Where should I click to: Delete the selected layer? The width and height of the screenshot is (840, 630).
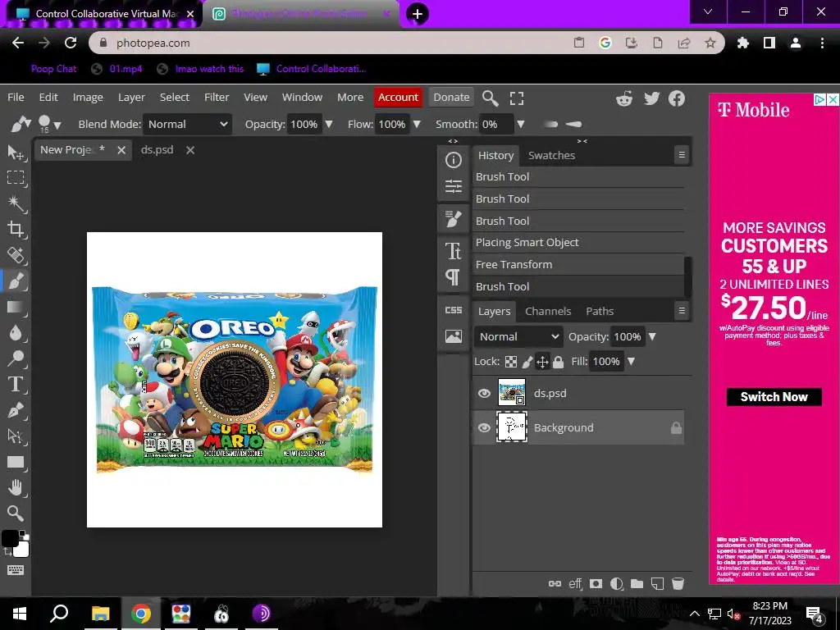click(678, 583)
